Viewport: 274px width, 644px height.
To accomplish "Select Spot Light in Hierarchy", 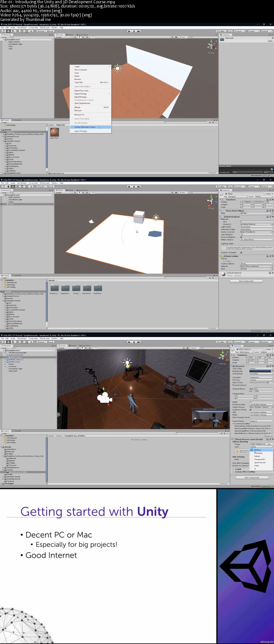I will click(x=13, y=371).
